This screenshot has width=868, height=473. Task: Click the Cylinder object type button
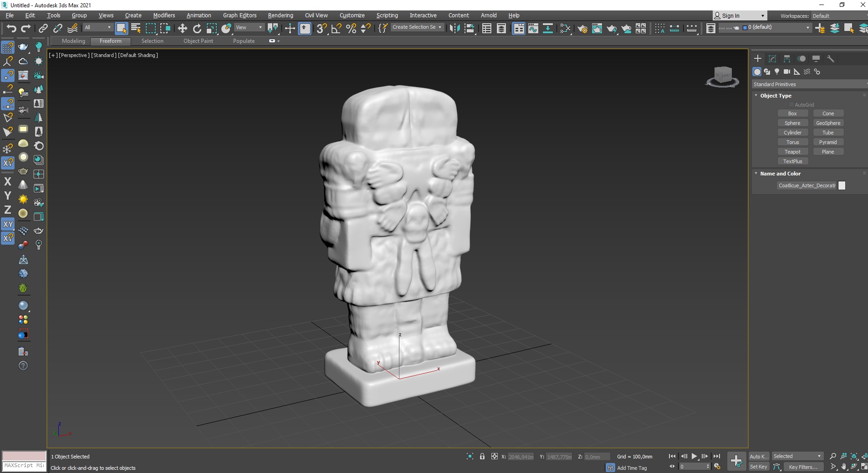(792, 133)
